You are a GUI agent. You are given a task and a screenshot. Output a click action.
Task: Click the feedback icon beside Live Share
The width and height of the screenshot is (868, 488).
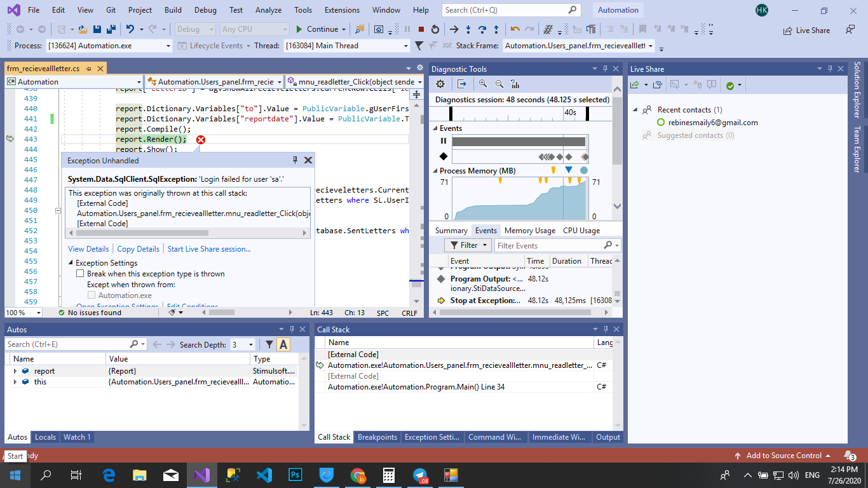click(850, 29)
